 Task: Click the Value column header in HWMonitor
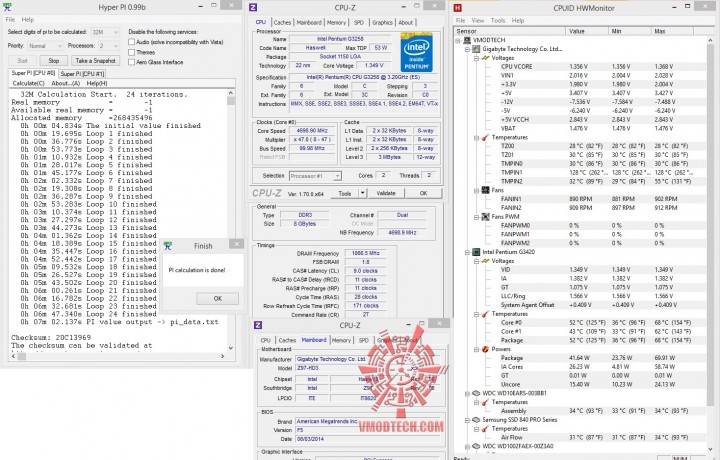tap(587, 31)
